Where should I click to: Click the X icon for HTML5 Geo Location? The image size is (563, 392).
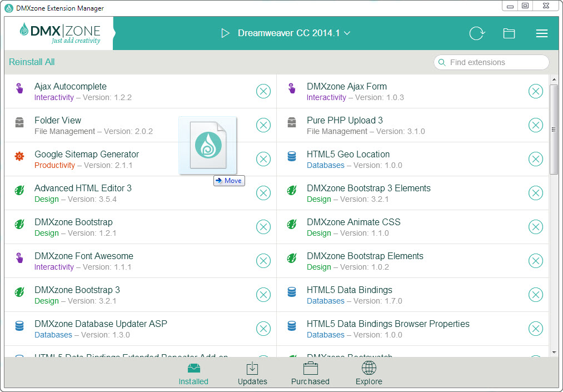tap(535, 159)
